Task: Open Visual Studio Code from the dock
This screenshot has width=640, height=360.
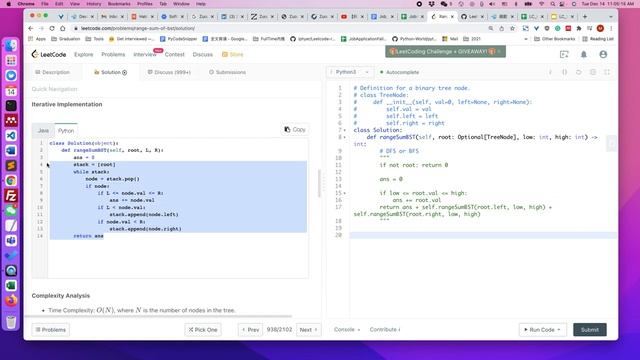Action: tap(11, 136)
